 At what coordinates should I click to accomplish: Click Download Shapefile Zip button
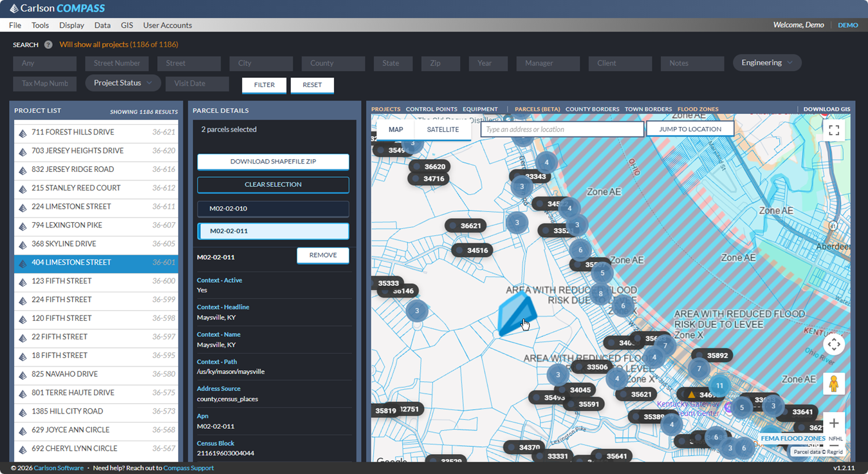click(x=273, y=162)
